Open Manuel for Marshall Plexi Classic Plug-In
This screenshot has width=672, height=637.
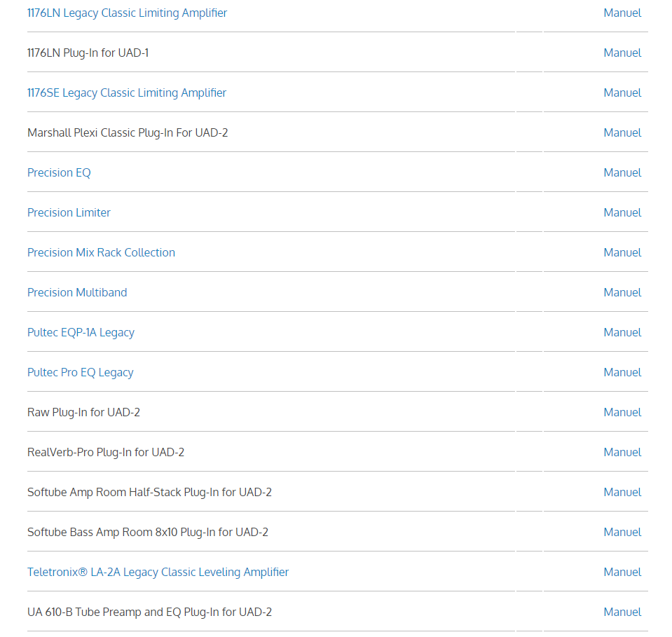coord(622,132)
